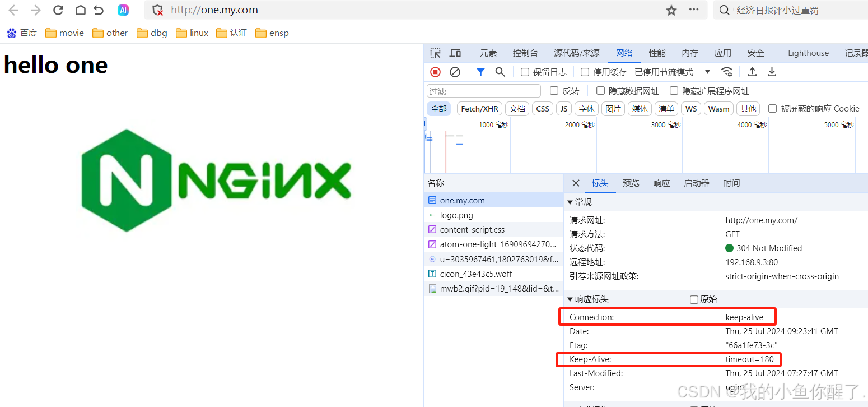Open the throttling mode dropdown
Screen dimensions: 868x407
click(x=672, y=72)
